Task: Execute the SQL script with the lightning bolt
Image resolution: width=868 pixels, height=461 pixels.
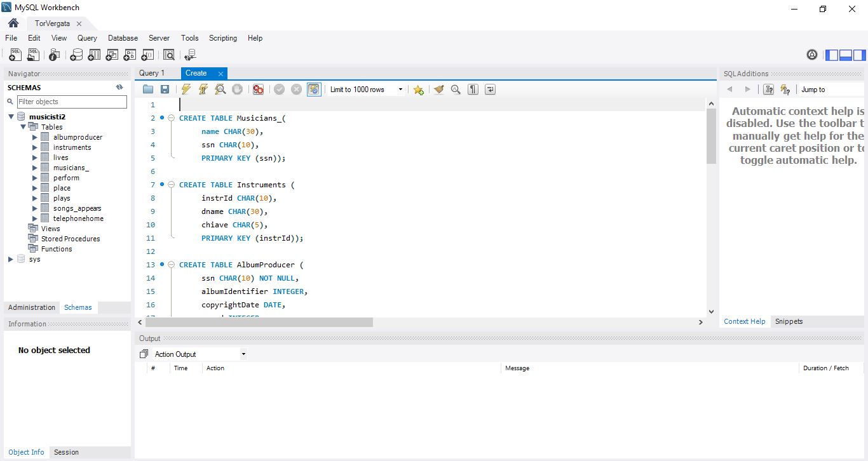Action: [185, 89]
